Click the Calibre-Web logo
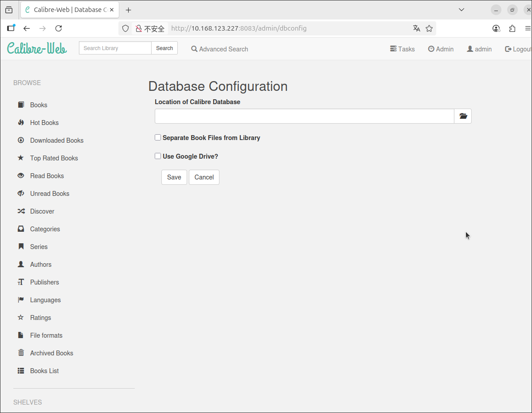This screenshot has height=413, width=532. [x=37, y=48]
